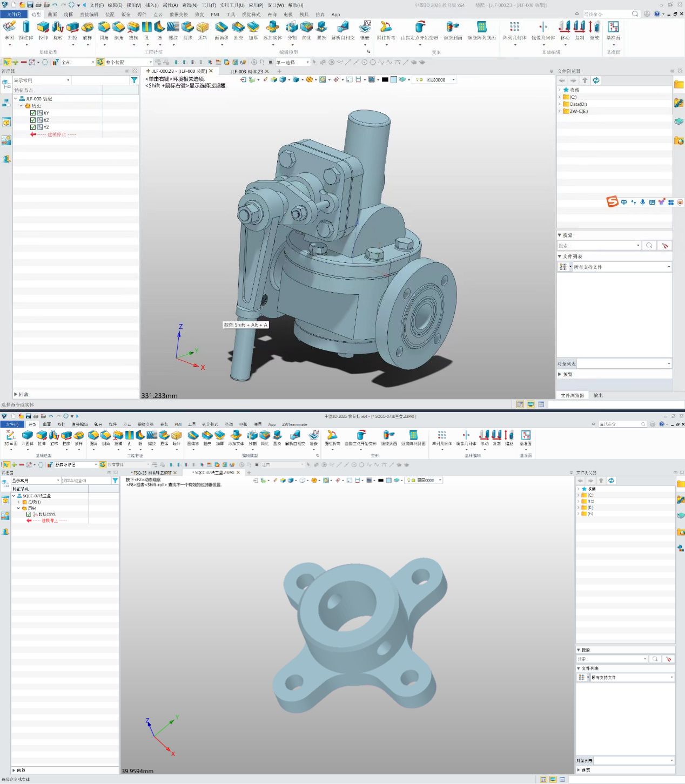Click the 圆柱体 (Cylinder) tool icon
The width and height of the screenshot is (685, 784).
tap(26, 30)
